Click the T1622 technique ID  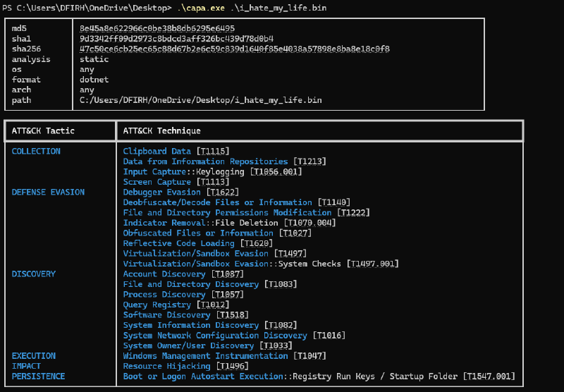click(x=223, y=192)
